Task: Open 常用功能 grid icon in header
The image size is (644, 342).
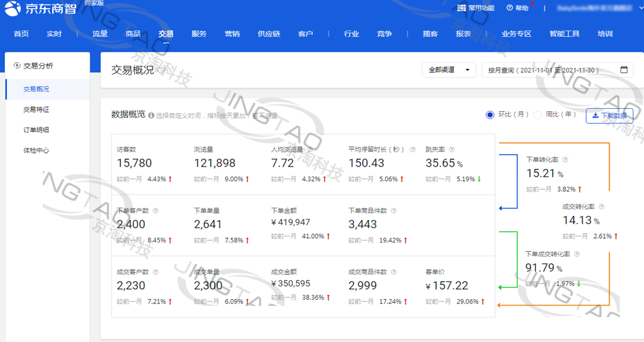Action: [461, 8]
